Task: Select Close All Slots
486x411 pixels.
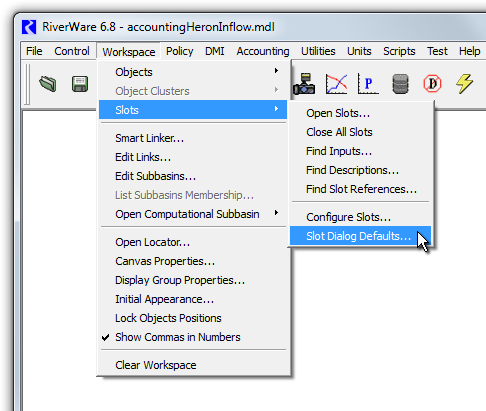Action: (x=361, y=132)
